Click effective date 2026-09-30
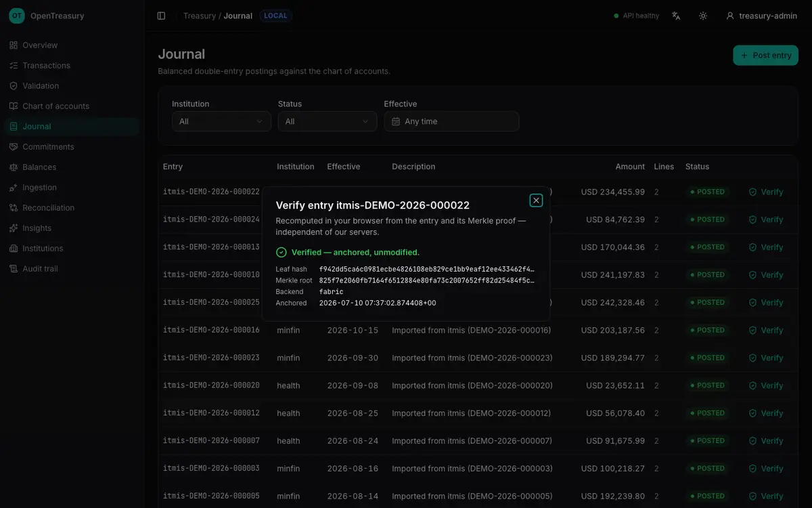 click(353, 358)
